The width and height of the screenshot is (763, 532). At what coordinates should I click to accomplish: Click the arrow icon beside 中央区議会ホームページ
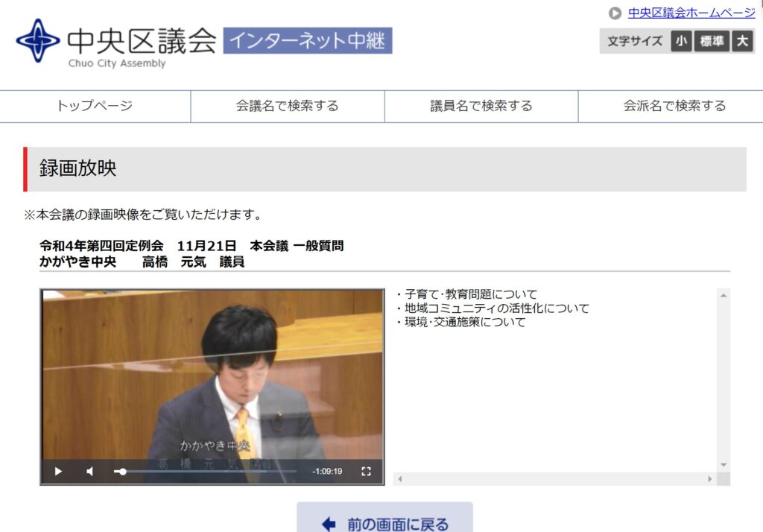click(615, 13)
